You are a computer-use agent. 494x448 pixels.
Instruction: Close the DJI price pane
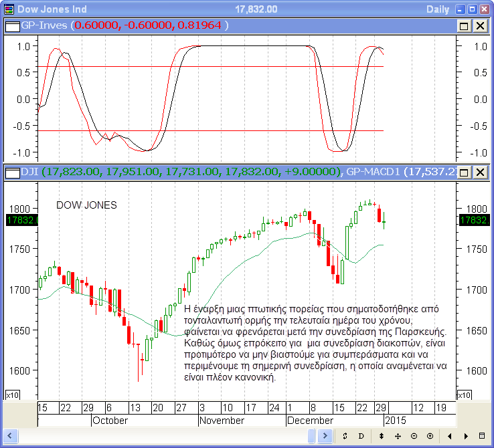[480, 173]
